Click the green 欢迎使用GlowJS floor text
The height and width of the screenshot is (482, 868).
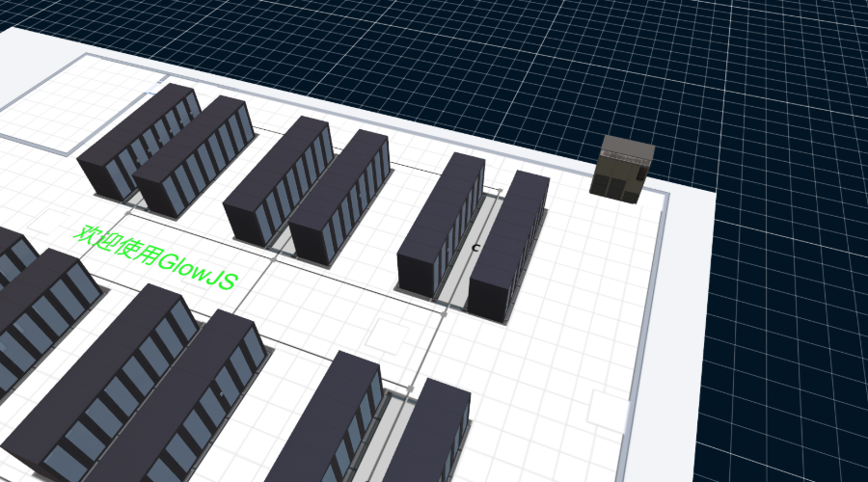click(160, 256)
